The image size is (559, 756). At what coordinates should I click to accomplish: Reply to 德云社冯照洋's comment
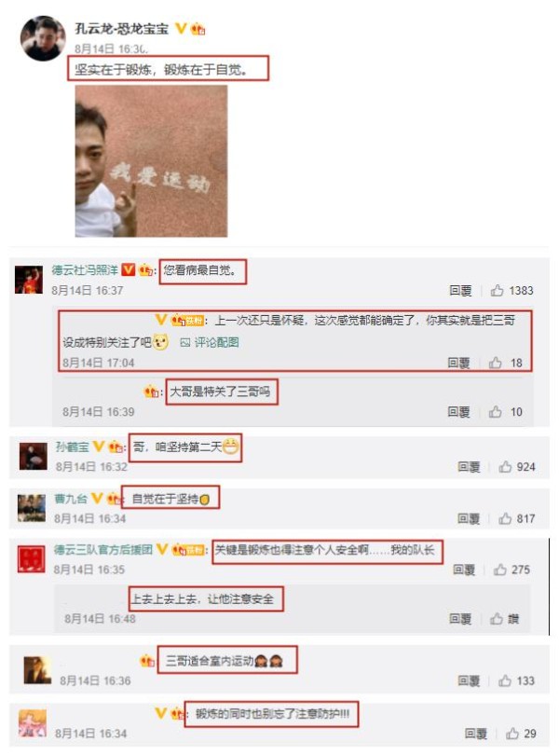point(460,290)
